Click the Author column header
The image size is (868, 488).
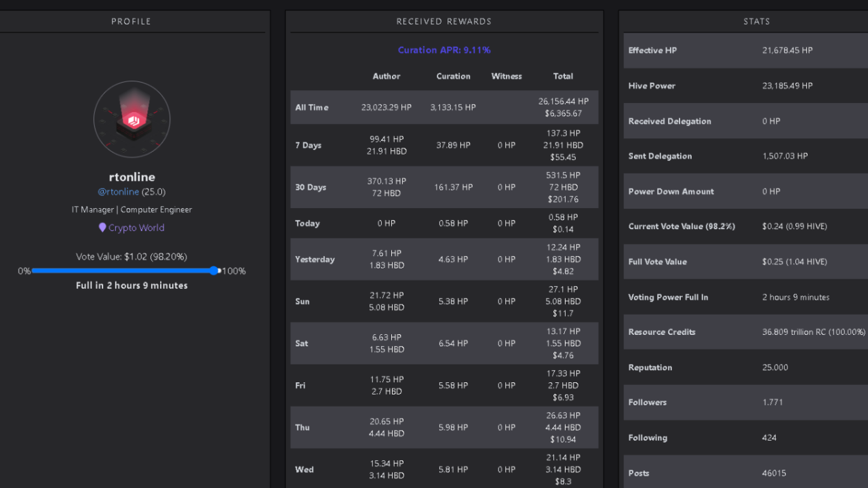[387, 77]
